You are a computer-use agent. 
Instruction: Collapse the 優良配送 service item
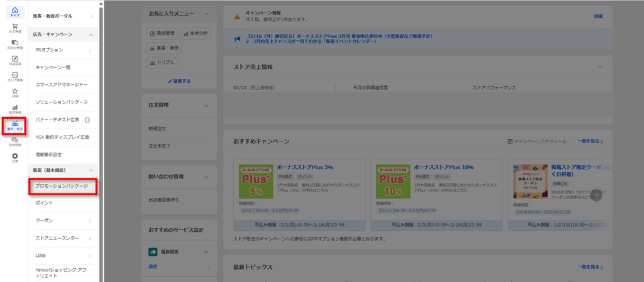click(x=206, y=252)
